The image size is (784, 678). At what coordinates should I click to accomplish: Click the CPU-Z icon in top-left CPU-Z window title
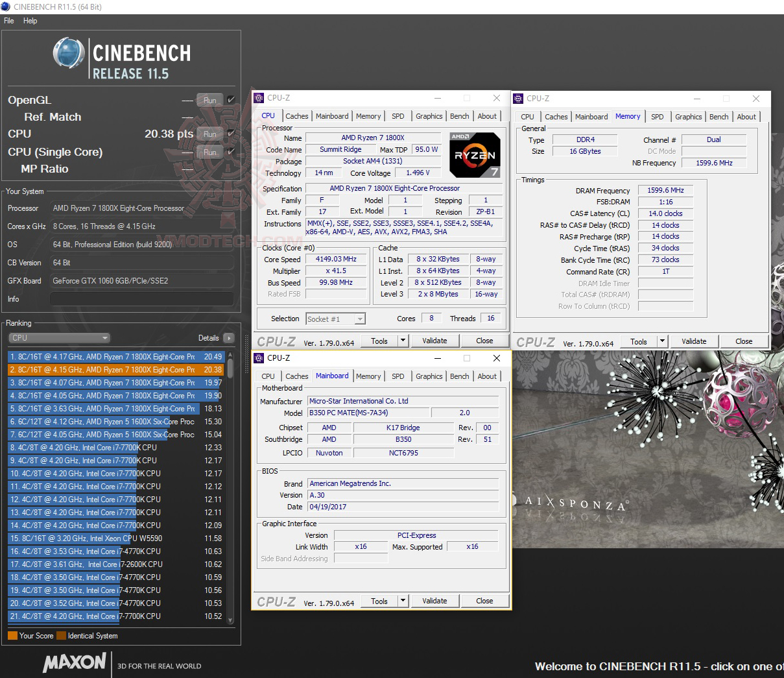point(259,98)
